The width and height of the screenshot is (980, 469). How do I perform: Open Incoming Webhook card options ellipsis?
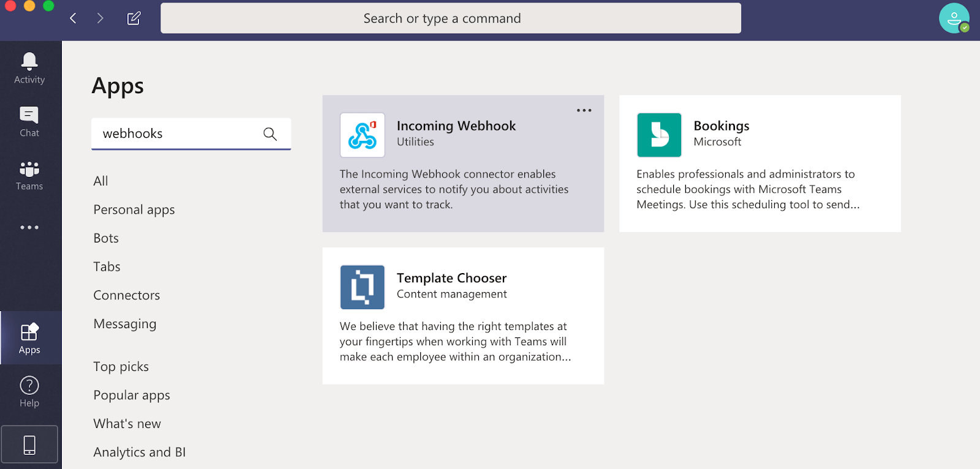coord(584,110)
